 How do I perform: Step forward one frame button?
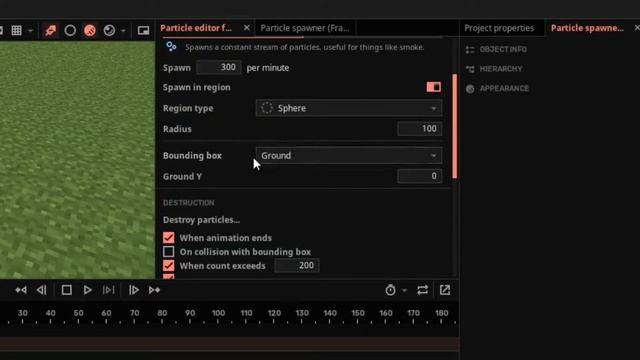(x=133, y=290)
